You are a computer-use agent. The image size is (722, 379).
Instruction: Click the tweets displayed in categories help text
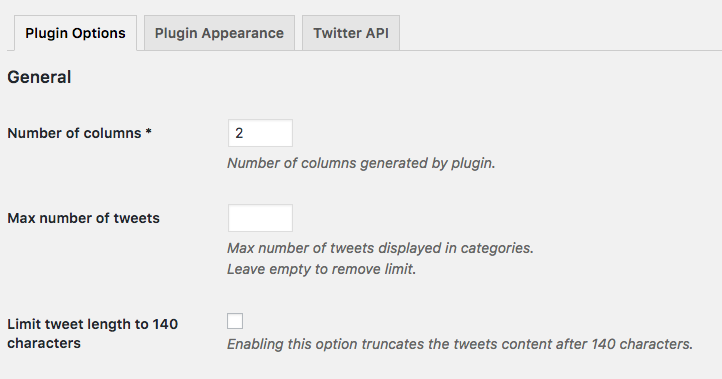(380, 248)
